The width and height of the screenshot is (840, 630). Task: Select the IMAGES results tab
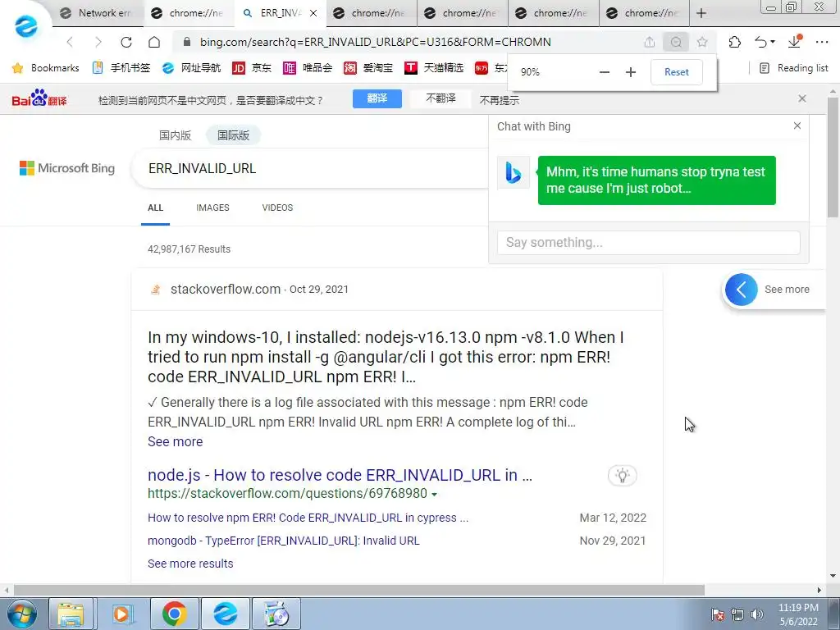coord(212,208)
